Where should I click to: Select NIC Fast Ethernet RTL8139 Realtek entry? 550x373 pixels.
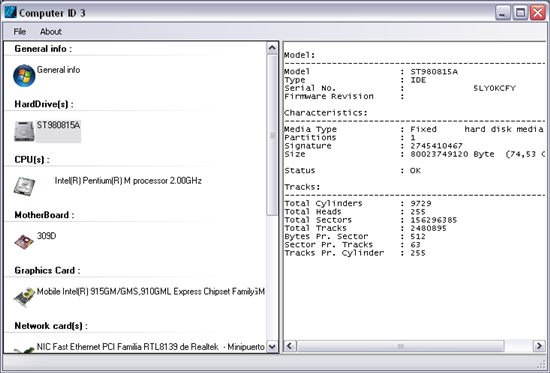coord(150,347)
